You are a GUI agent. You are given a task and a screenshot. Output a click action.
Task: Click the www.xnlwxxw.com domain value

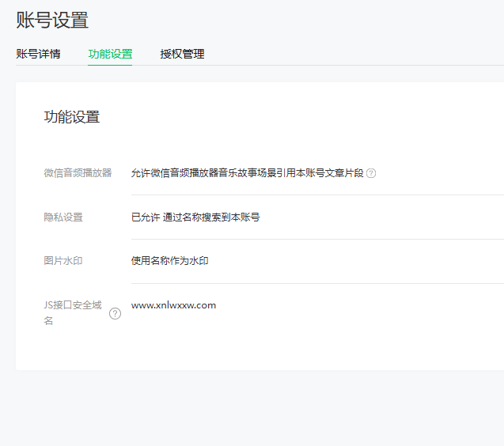(173, 305)
